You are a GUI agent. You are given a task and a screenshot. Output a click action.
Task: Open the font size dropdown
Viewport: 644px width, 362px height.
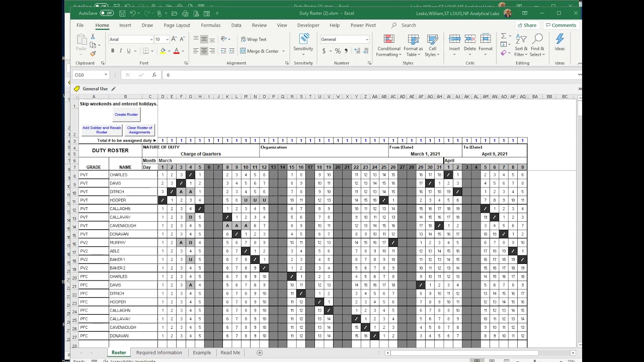[x=167, y=39]
